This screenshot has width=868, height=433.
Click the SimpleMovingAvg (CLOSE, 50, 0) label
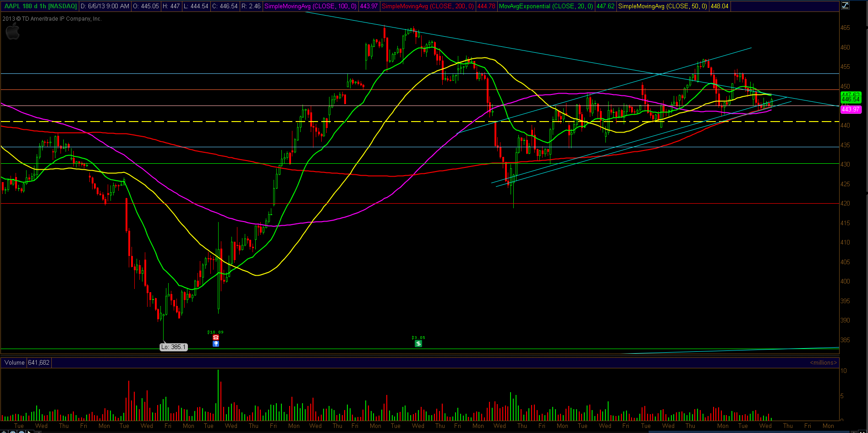[662, 6]
